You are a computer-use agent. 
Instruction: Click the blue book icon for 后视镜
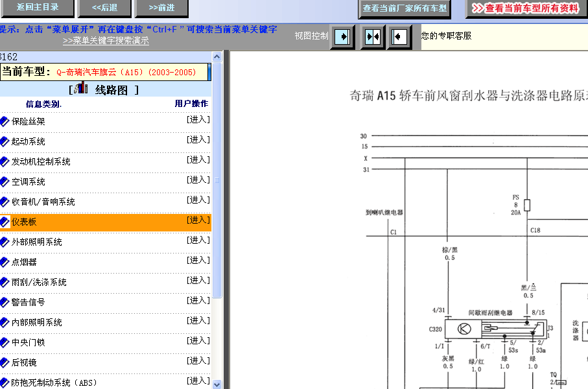(5, 362)
